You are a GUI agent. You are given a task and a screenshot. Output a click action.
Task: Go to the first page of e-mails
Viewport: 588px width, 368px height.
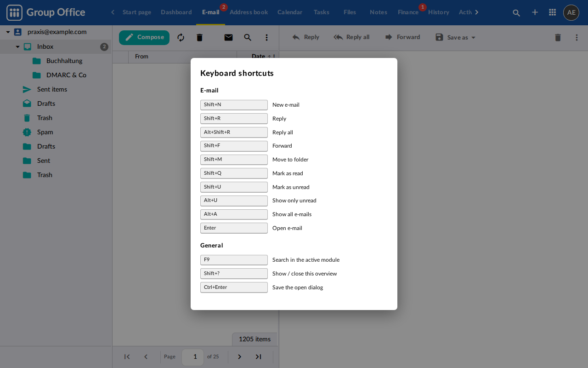[127, 356]
